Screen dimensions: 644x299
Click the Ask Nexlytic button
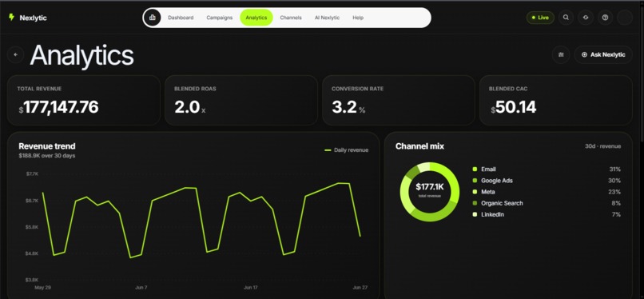click(603, 54)
